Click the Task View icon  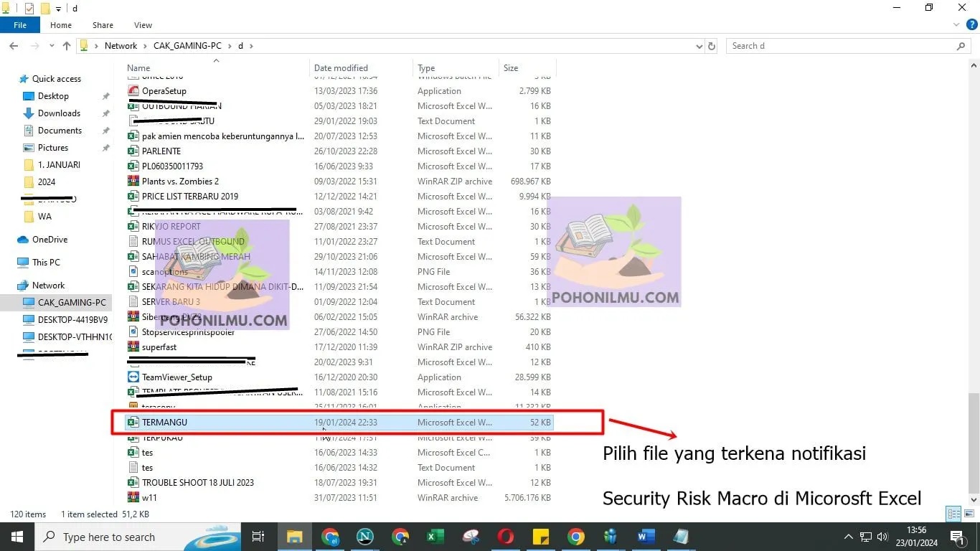pos(258,537)
